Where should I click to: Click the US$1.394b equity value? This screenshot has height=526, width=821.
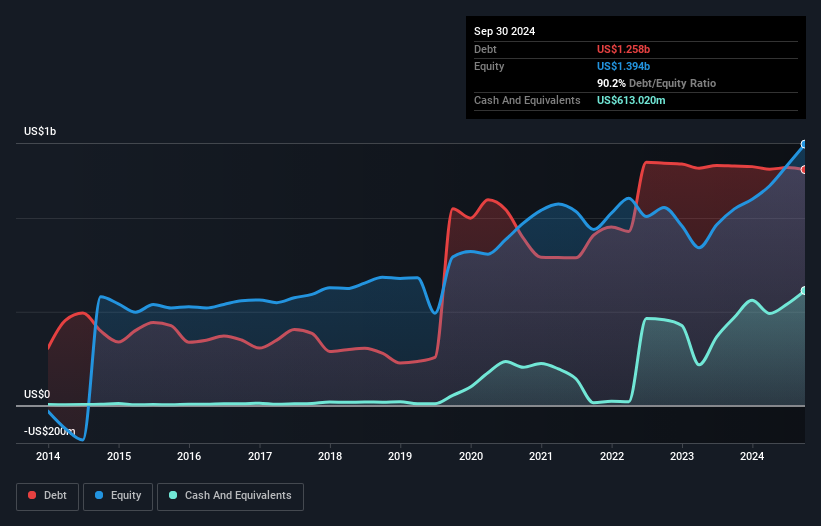(x=623, y=66)
